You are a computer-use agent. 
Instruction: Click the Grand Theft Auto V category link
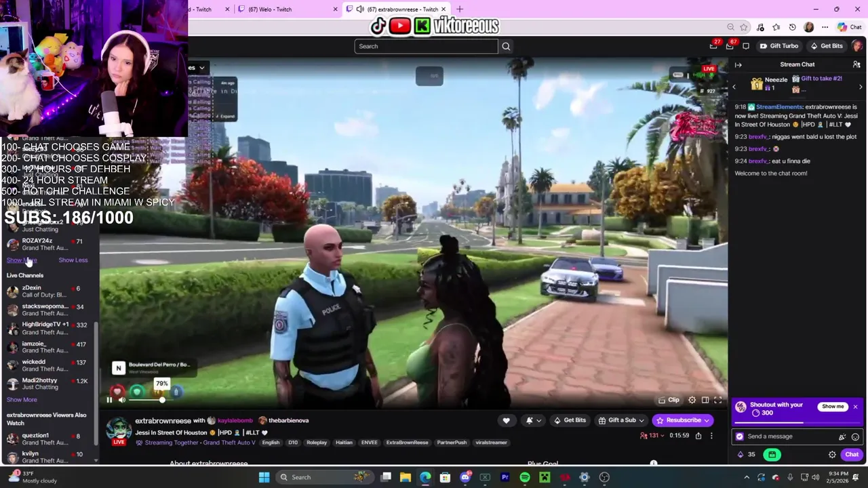coord(229,443)
